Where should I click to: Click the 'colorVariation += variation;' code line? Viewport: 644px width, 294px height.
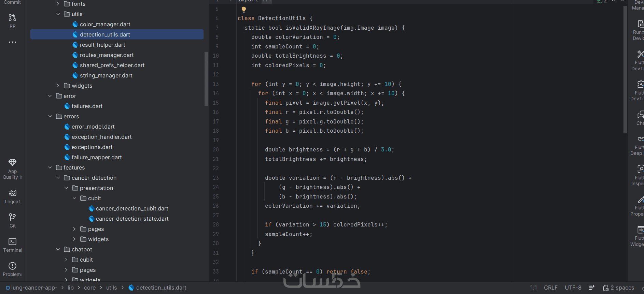tap(312, 206)
